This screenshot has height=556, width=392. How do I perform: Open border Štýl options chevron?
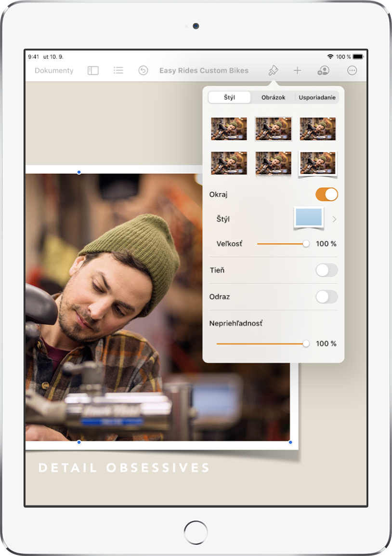click(x=334, y=219)
